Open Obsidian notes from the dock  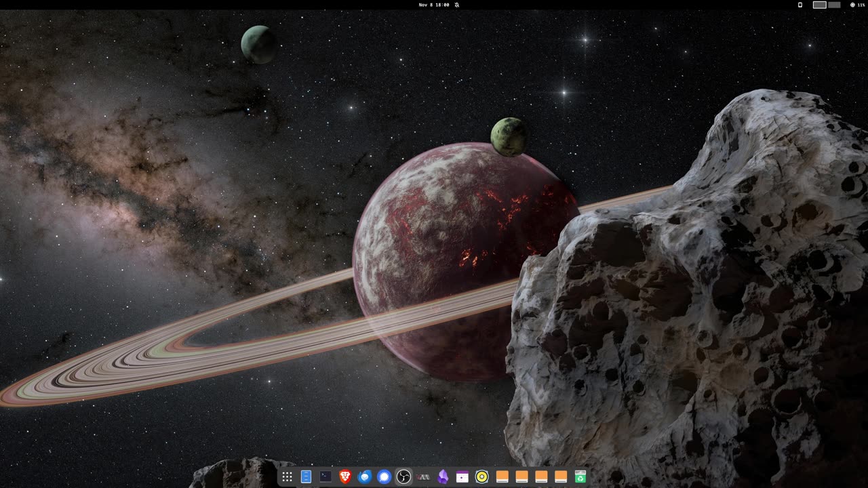coord(443,477)
